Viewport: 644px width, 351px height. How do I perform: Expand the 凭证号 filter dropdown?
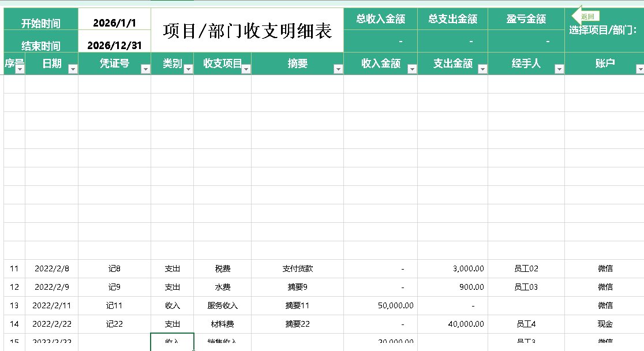(145, 69)
